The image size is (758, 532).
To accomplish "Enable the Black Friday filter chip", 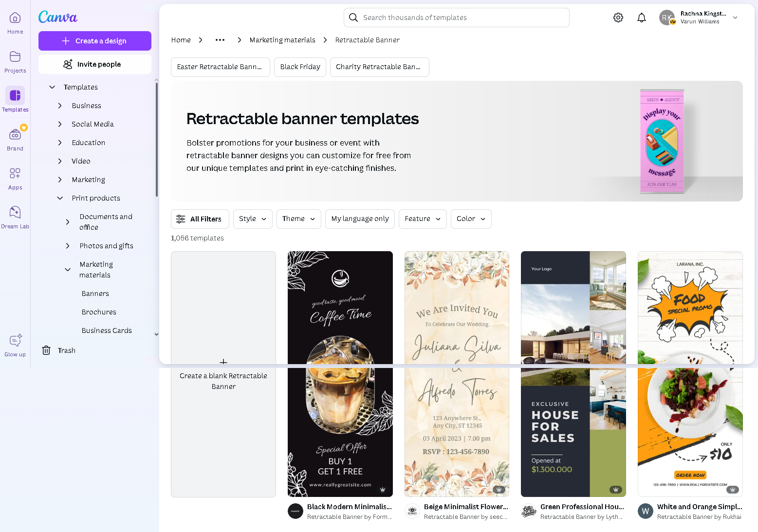I will click(x=300, y=67).
